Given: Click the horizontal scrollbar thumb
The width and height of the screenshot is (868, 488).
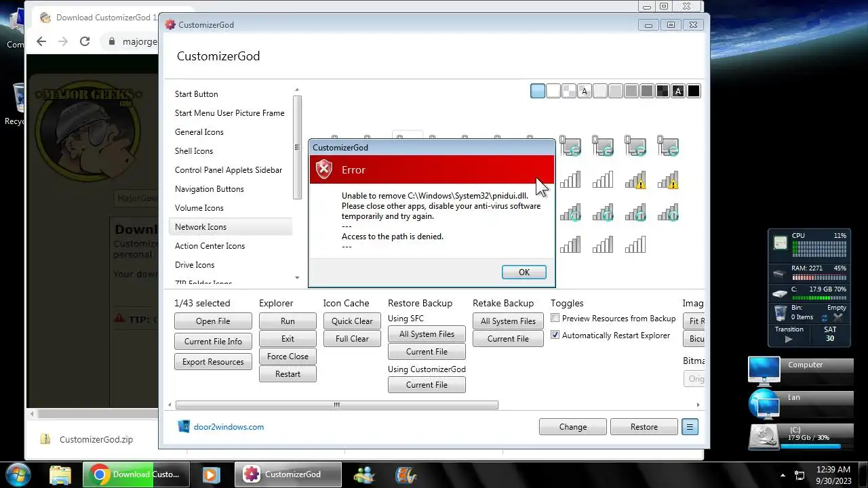Looking at the screenshot, I should click(x=337, y=405).
